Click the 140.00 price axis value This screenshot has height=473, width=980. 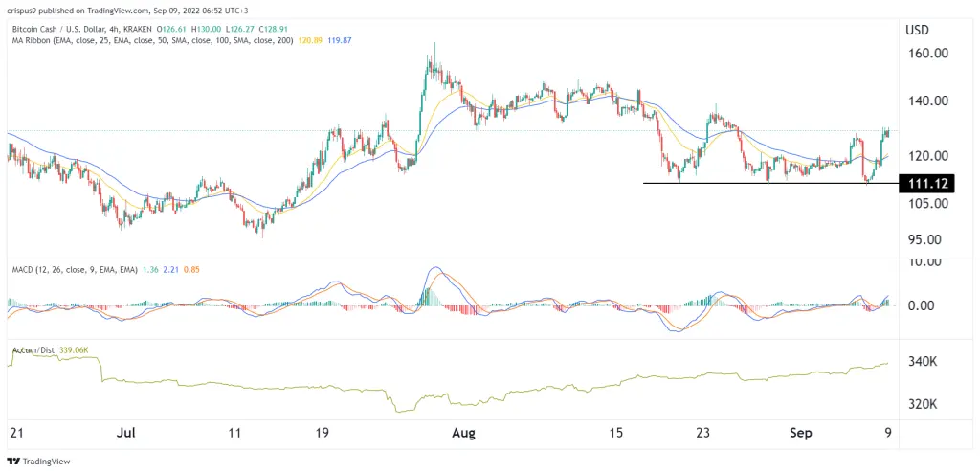tap(927, 101)
